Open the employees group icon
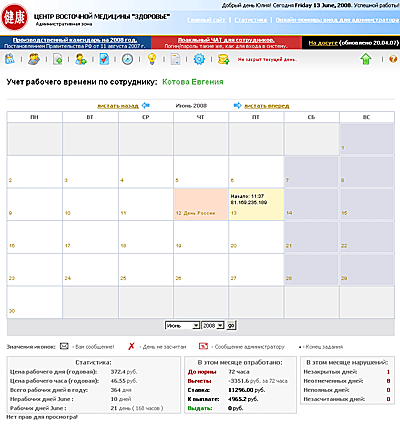 (34, 59)
